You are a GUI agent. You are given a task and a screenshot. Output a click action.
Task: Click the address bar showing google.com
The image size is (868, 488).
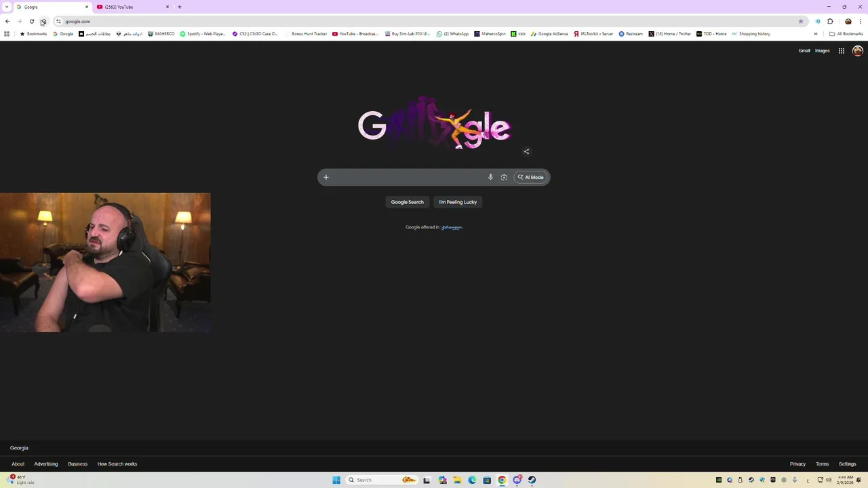[427, 21]
